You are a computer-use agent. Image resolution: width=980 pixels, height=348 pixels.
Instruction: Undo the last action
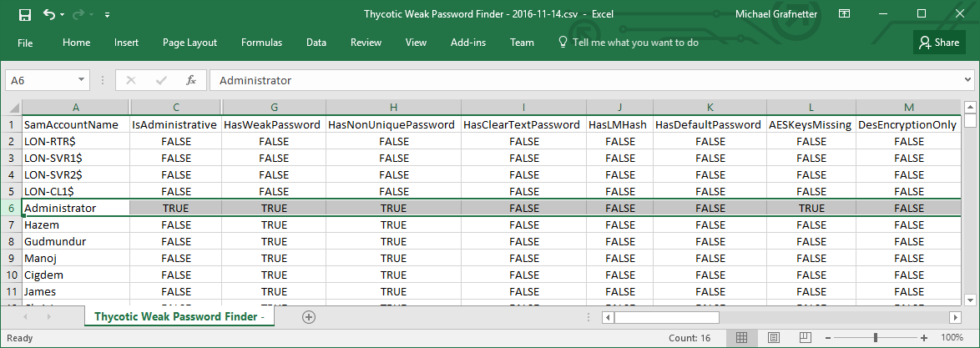(49, 13)
